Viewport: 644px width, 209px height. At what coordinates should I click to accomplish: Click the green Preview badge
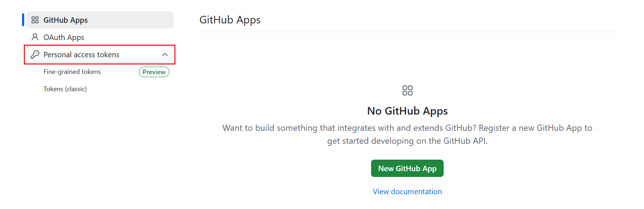154,72
